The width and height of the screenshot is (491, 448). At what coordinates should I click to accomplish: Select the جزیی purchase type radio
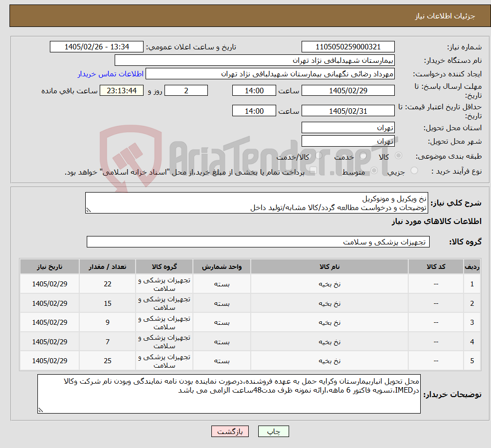click(414, 171)
